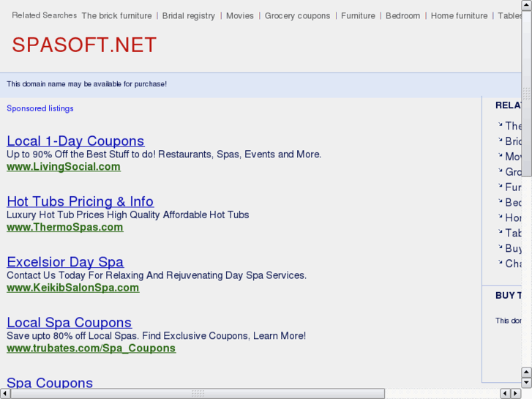Go to 'Grocery coupons' in top bar

[297, 15]
